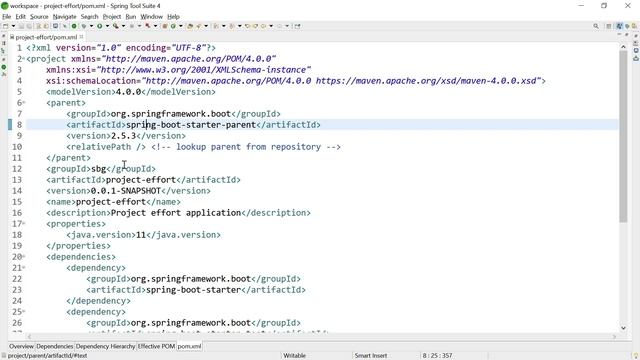Switch to the bottom pom.xml tab
The width and height of the screenshot is (640, 360).
(x=189, y=346)
